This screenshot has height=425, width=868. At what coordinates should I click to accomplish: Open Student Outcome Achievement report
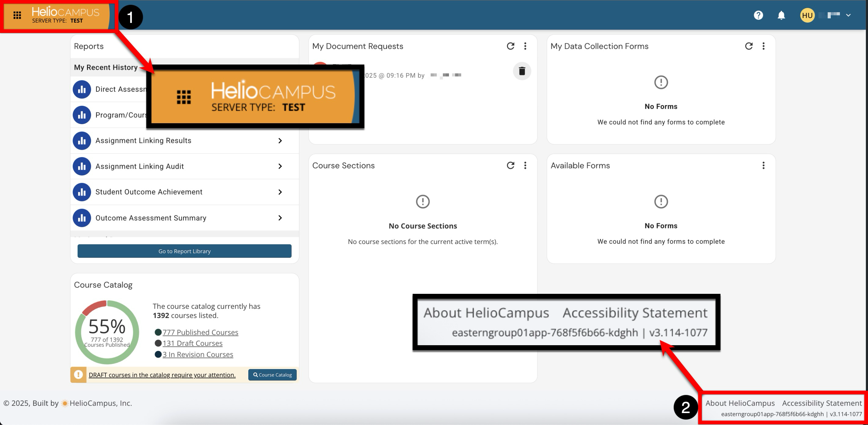(149, 192)
